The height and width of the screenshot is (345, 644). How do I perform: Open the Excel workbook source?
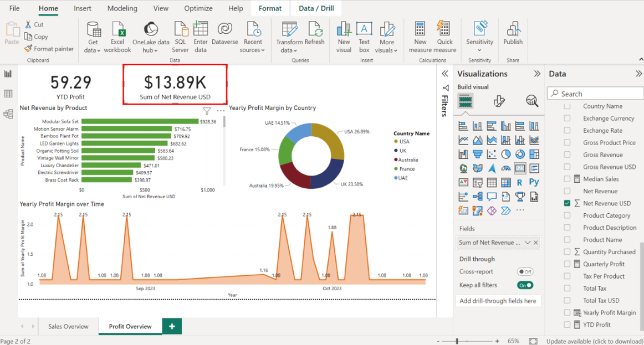117,30
